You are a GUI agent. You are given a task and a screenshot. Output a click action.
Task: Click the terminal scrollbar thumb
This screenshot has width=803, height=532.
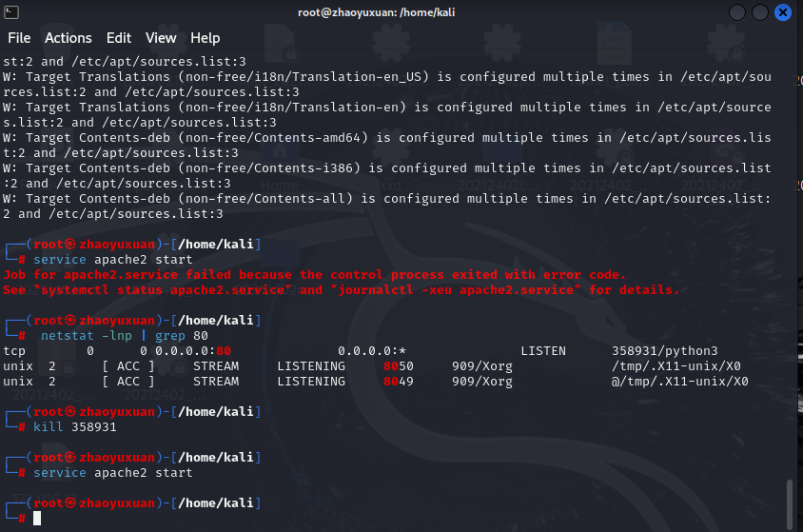pos(789,502)
